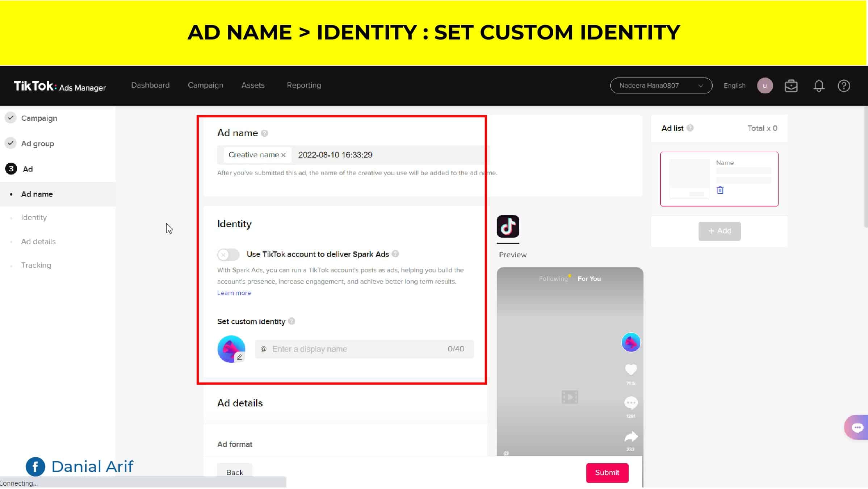Go to the Reporting menu

coord(303,85)
